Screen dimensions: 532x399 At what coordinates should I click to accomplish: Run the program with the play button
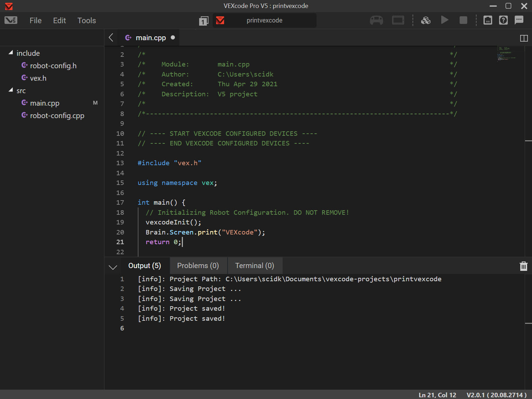click(x=445, y=20)
